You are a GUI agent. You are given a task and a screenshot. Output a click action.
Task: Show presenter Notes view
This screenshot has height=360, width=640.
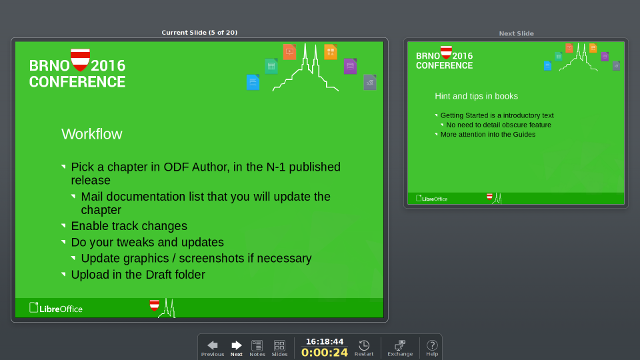click(x=257, y=348)
